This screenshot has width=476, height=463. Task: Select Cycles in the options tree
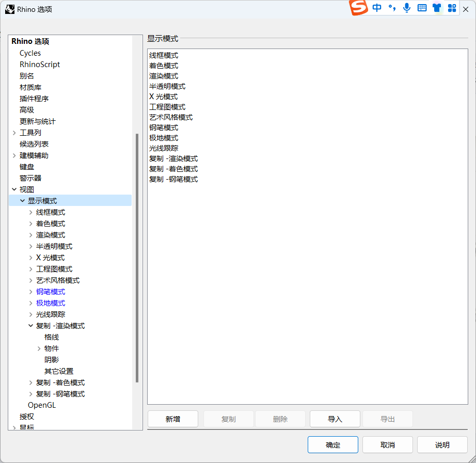tap(30, 53)
